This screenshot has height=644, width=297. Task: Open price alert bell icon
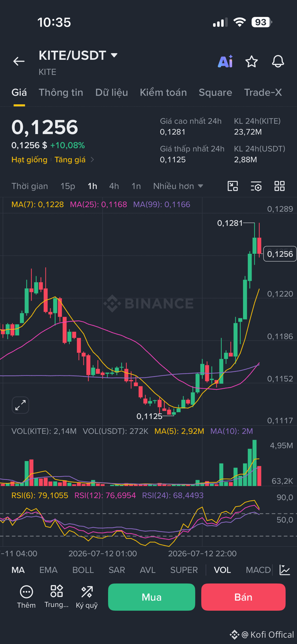(x=278, y=62)
